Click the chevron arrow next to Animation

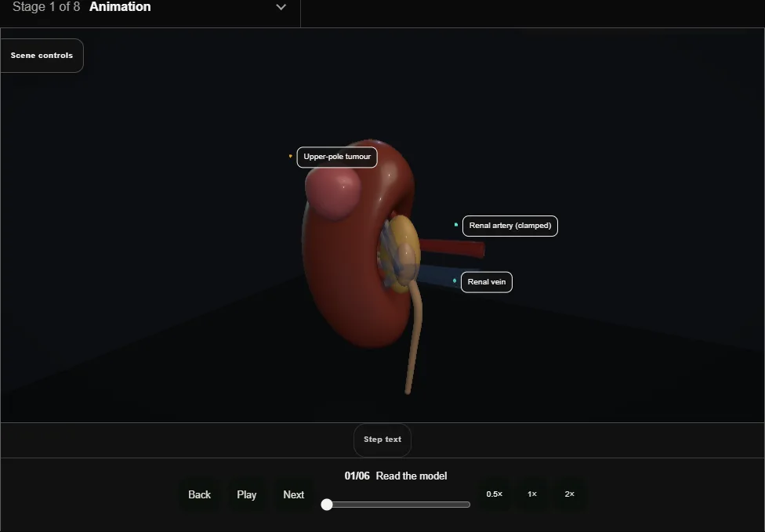pos(281,7)
